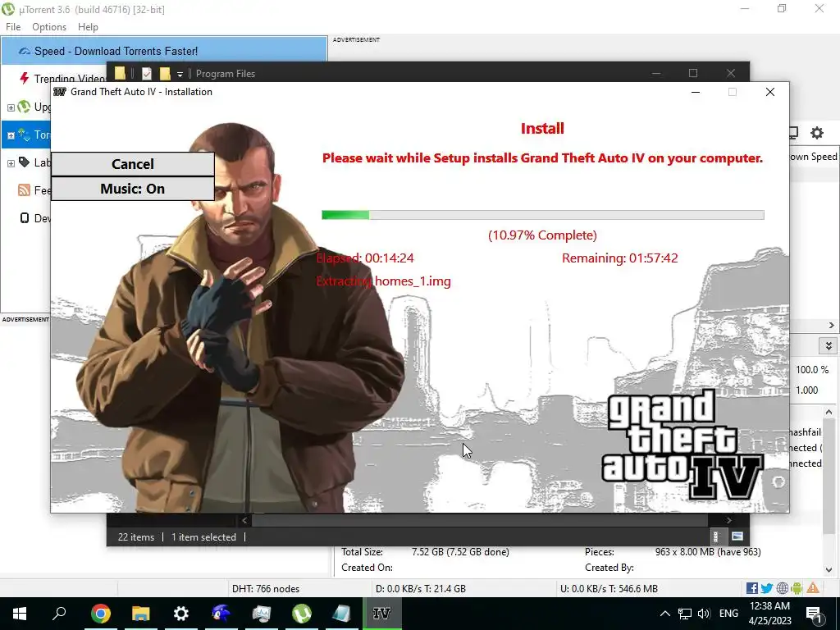Image resolution: width=840 pixels, height=630 pixels.
Task: Click the right arrow of µTorrent list horizontal scrollbar
Action: [x=832, y=325]
